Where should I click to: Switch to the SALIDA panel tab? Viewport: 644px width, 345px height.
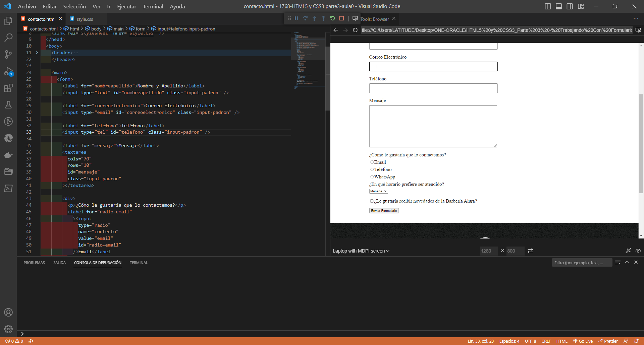(59, 263)
